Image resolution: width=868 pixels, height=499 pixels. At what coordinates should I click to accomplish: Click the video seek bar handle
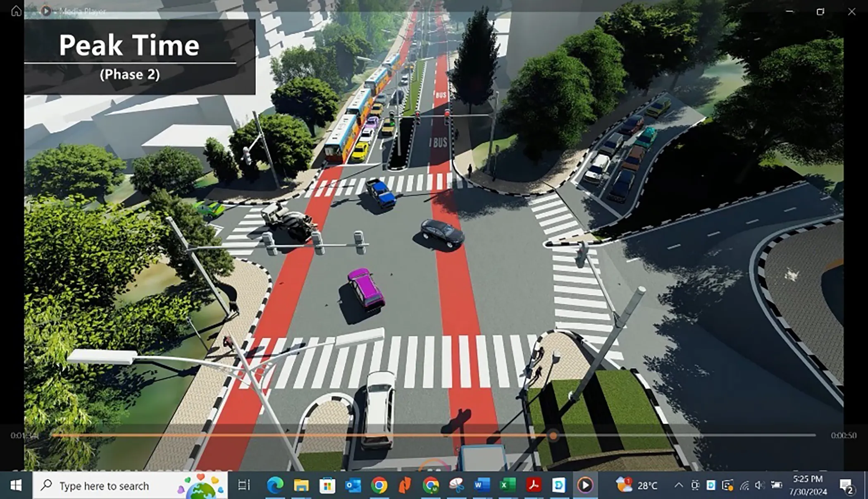(x=553, y=435)
